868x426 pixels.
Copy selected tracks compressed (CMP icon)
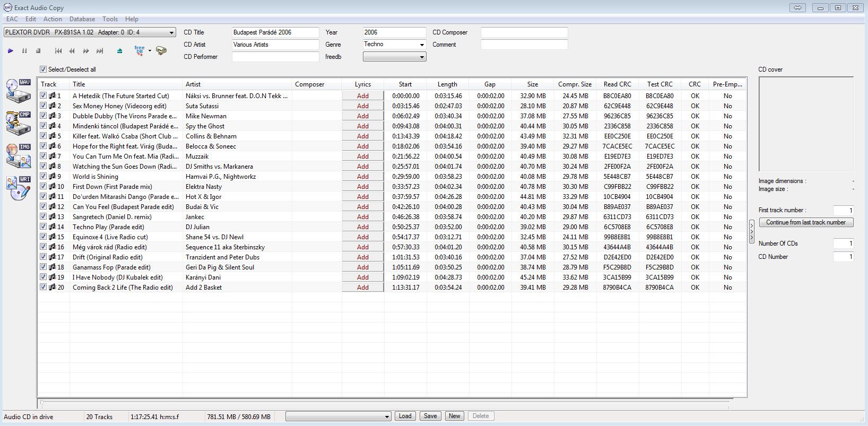[19, 123]
